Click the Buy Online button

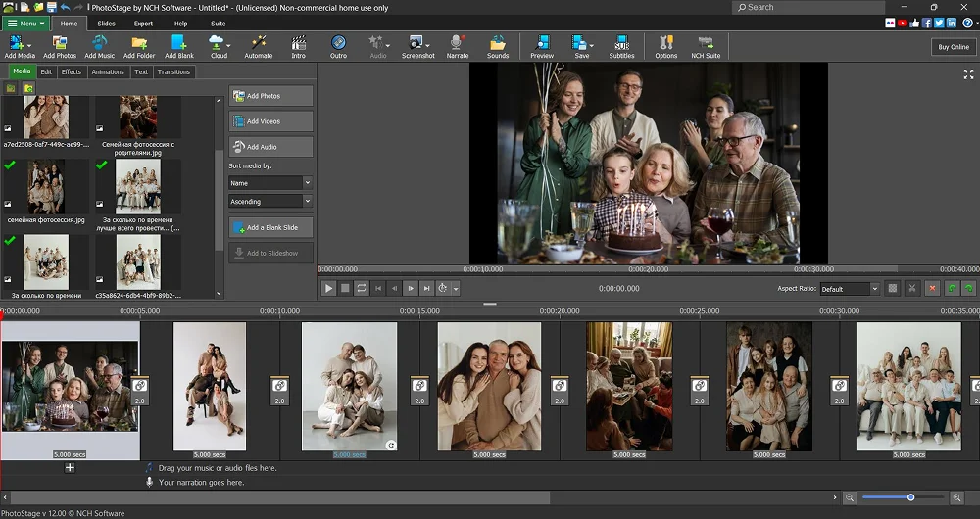coord(953,46)
